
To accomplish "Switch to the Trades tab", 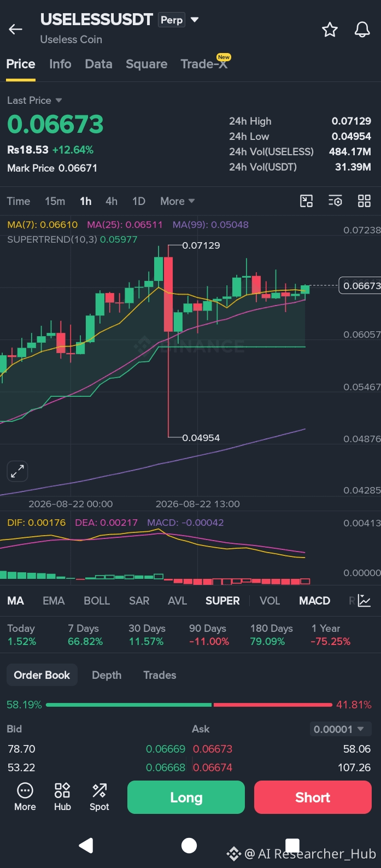I will pos(160,675).
